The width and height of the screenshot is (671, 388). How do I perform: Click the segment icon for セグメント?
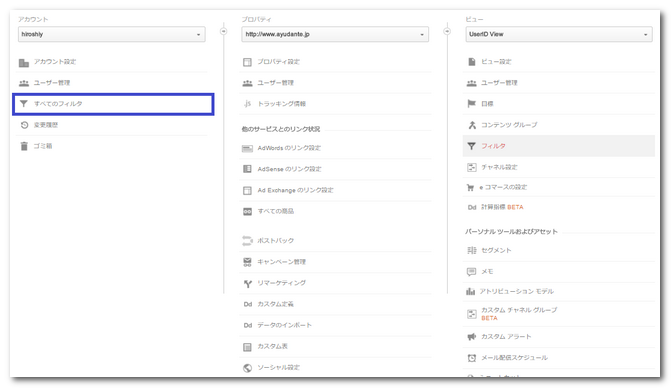click(x=472, y=251)
